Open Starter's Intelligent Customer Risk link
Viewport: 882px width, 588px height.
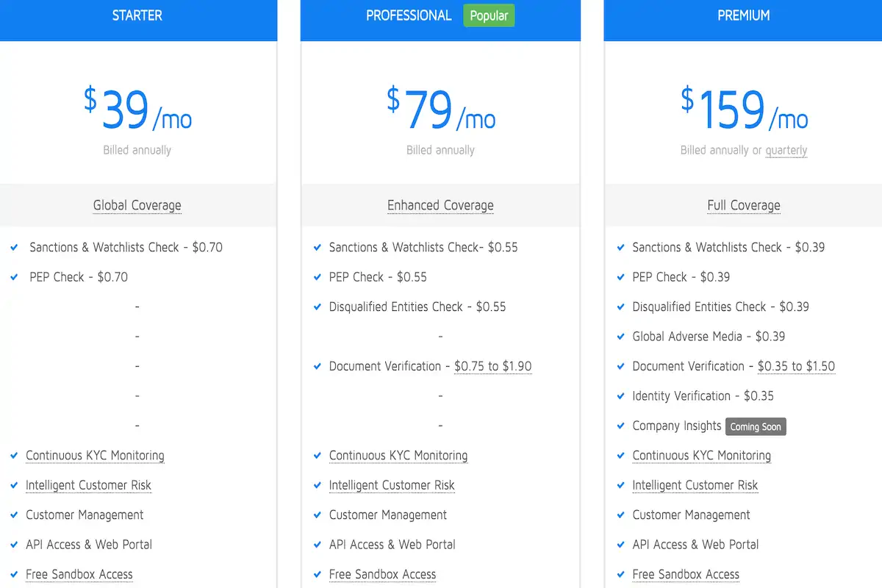(88, 485)
